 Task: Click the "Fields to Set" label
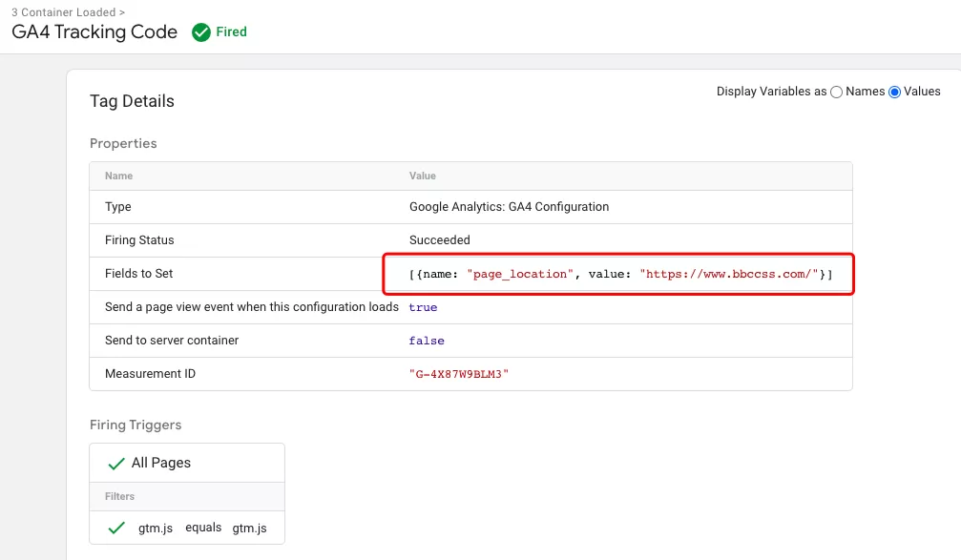(138, 273)
